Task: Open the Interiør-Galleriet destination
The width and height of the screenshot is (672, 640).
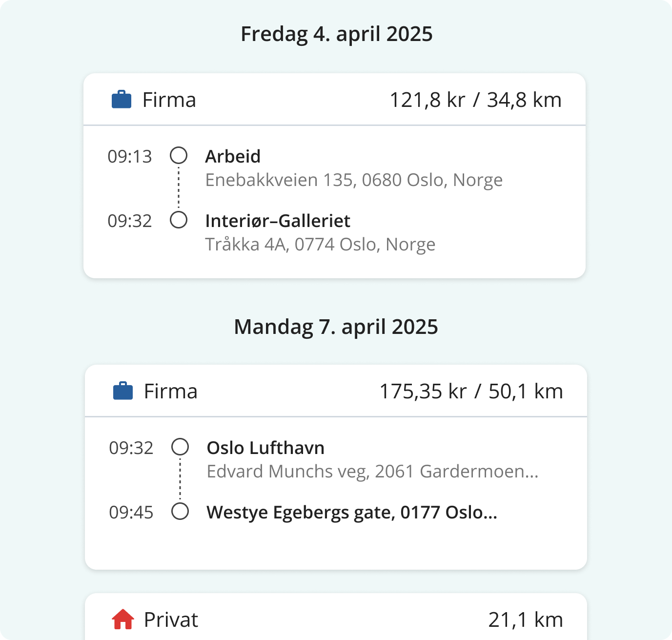Action: coord(277,221)
